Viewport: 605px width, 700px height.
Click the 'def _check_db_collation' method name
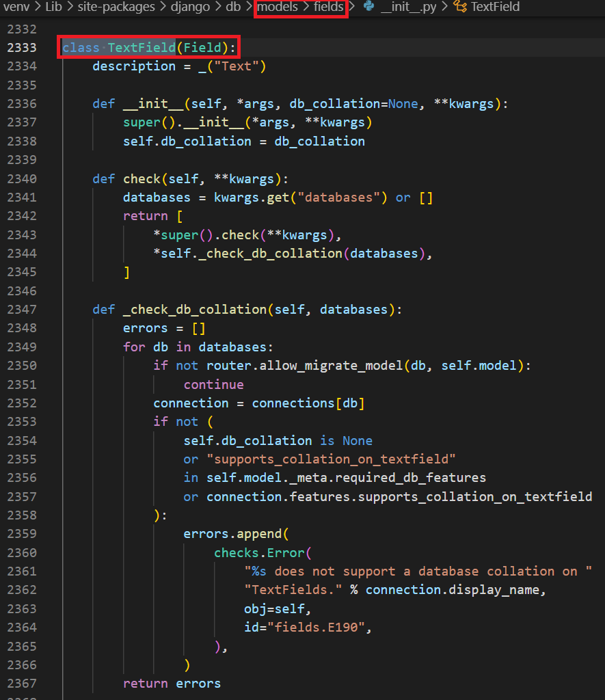[x=195, y=310]
